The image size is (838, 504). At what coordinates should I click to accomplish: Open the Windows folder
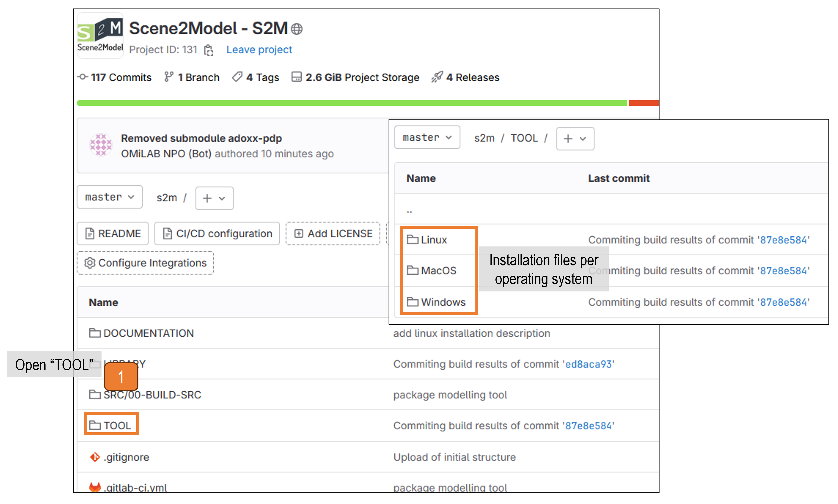click(443, 302)
